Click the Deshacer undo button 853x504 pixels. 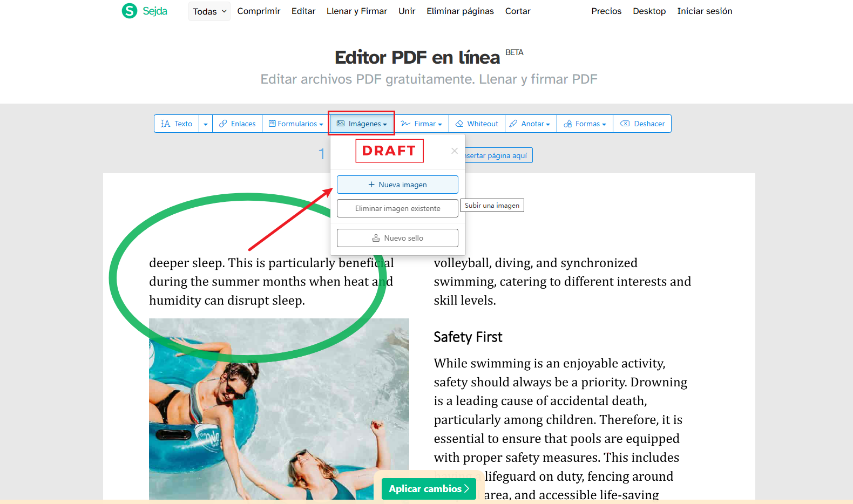click(x=642, y=124)
